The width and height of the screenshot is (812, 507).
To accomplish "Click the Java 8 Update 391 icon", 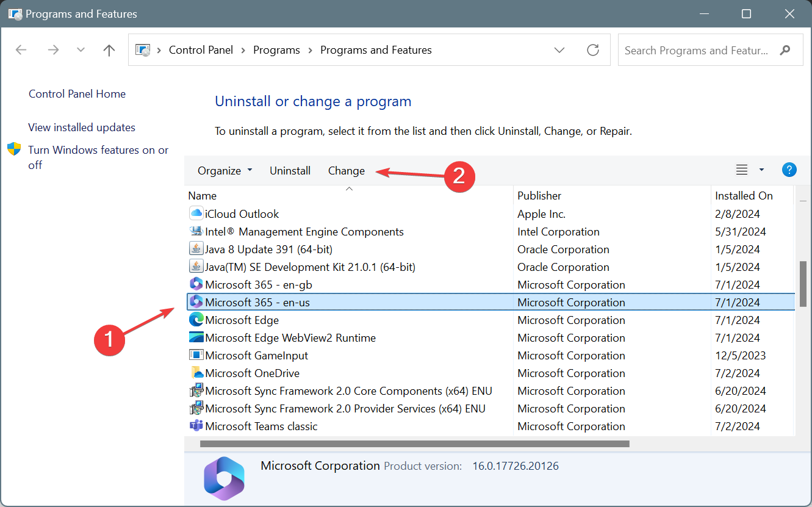I will tap(196, 250).
